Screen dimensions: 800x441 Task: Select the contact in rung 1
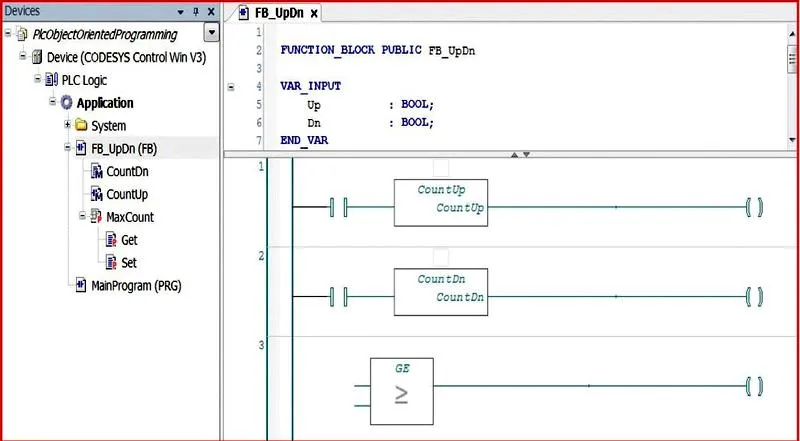[338, 207]
